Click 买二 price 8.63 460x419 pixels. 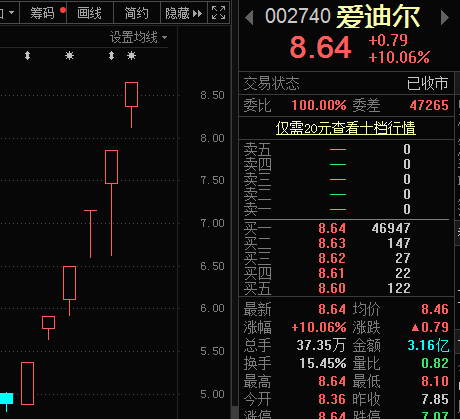[x=332, y=243]
